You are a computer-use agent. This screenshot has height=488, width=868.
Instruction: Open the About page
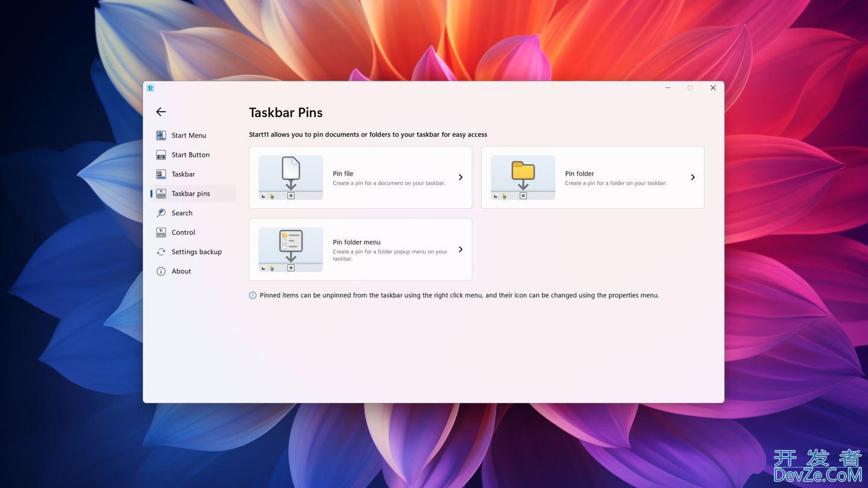193,271
